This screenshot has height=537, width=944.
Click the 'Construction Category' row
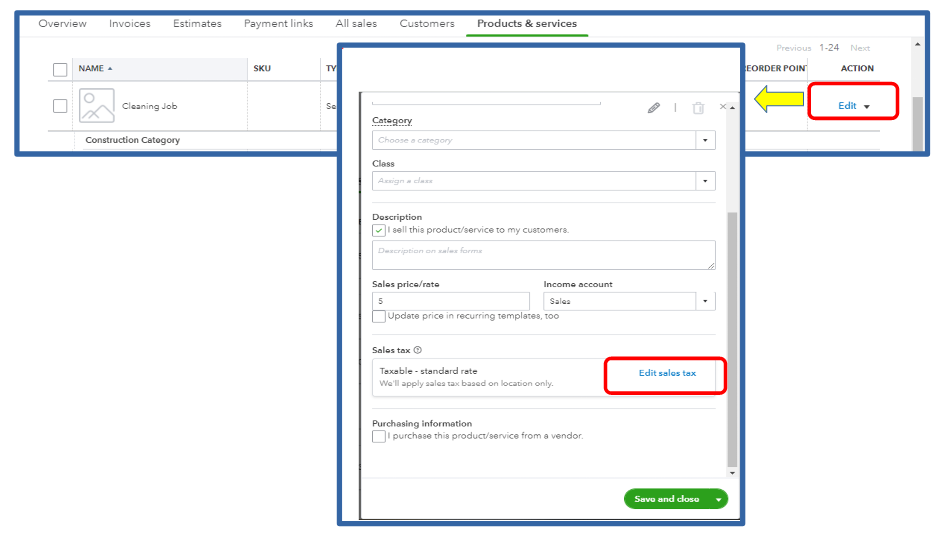pos(132,140)
